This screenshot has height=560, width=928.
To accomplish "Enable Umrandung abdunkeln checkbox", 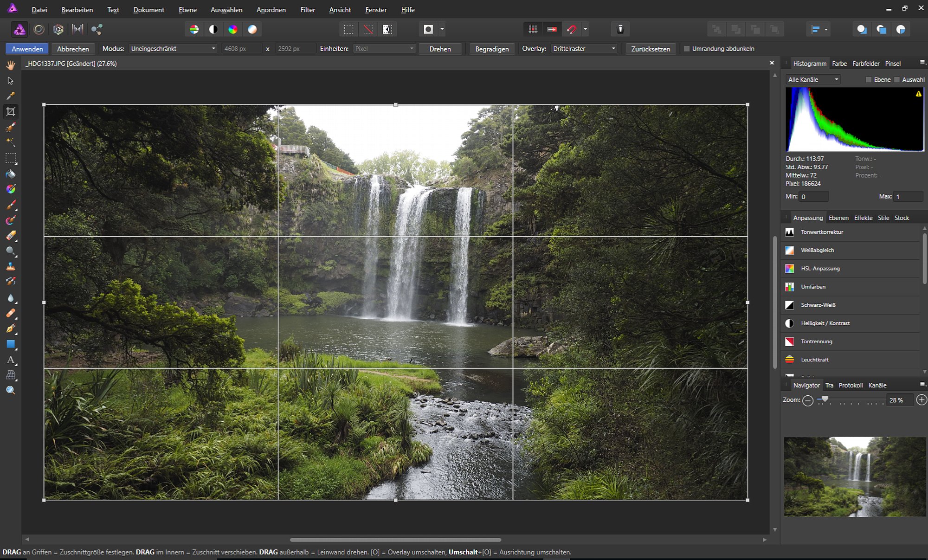I will (x=687, y=49).
